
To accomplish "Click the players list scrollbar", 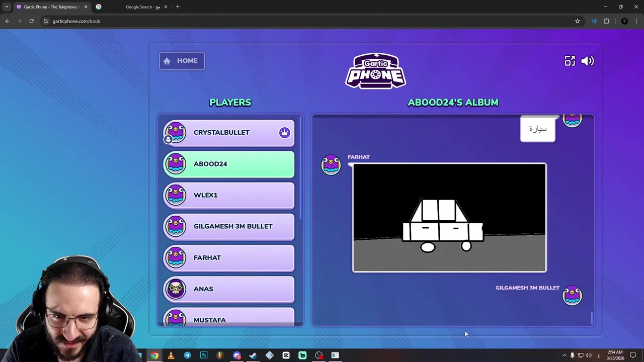I will 301,168.
